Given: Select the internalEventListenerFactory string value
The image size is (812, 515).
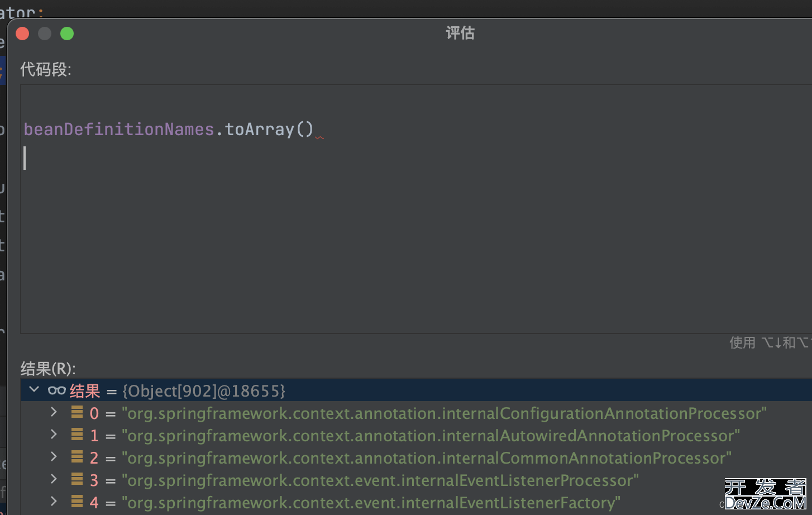Looking at the screenshot, I should coord(371,503).
